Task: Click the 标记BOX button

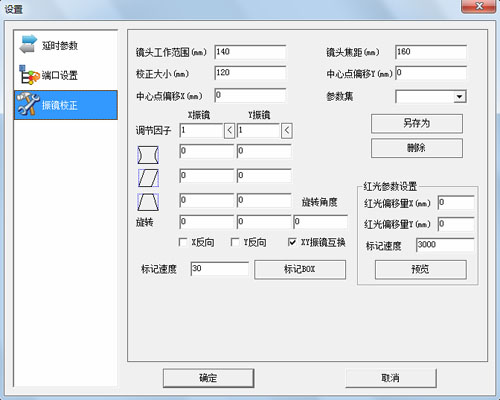Action: tap(300, 269)
